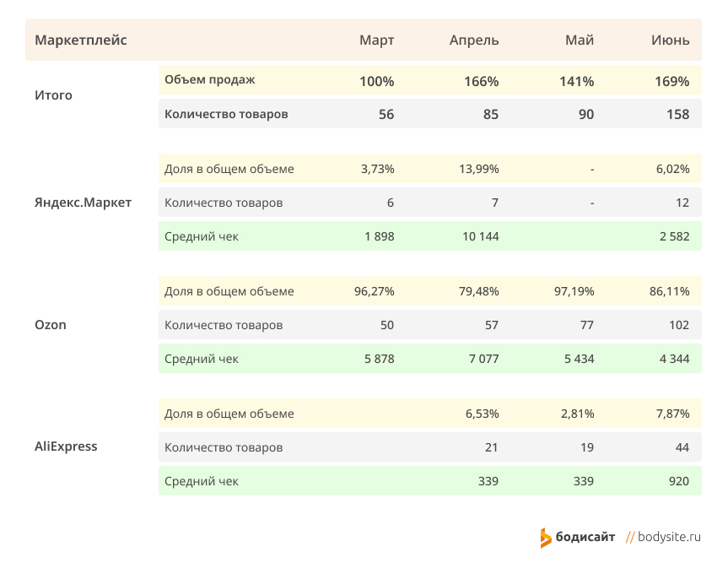
Task: Select the Май column header
Action: 580,40
